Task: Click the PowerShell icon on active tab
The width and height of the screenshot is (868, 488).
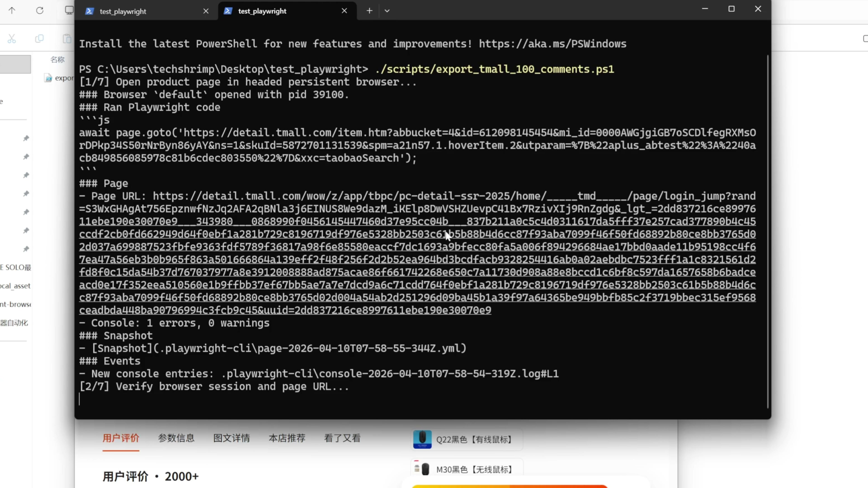Action: point(228,11)
